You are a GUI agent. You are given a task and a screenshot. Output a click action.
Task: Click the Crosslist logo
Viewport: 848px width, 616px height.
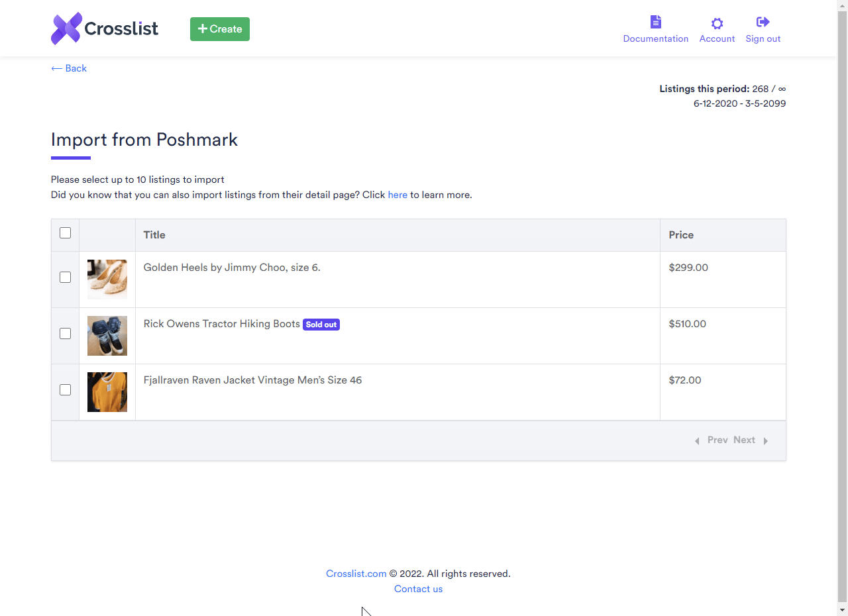105,28
